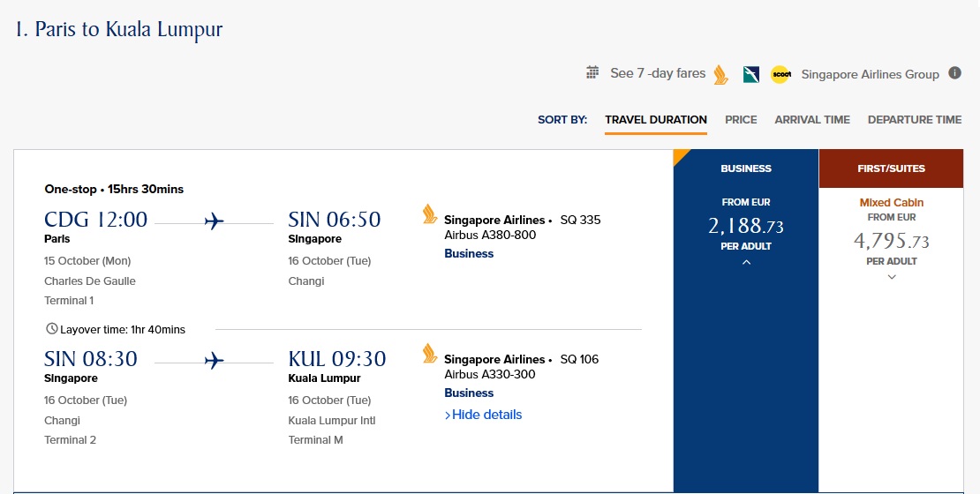This screenshot has width=980, height=494.
Task: Open the See 7-day fares link
Action: [658, 73]
